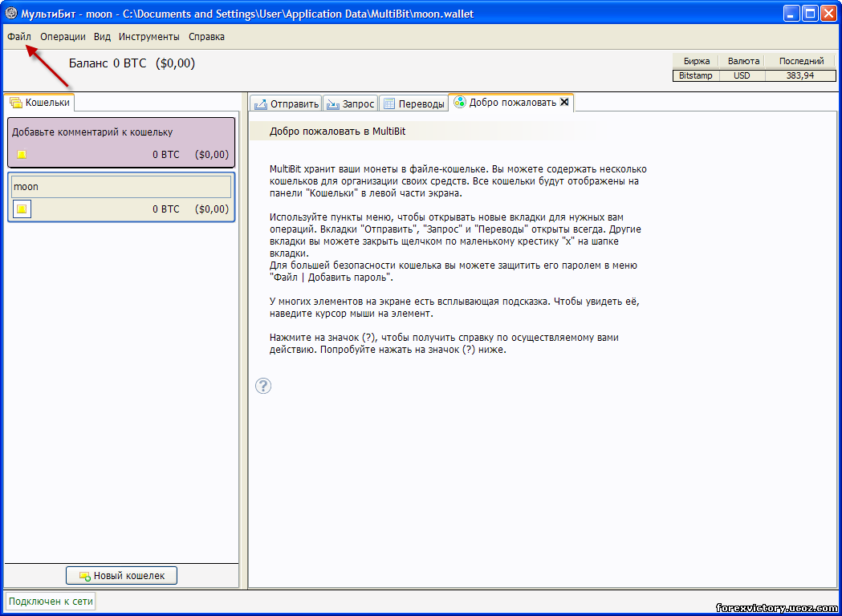Click the Подключен к сети status indicator
The height and width of the screenshot is (616, 842).
51,602
